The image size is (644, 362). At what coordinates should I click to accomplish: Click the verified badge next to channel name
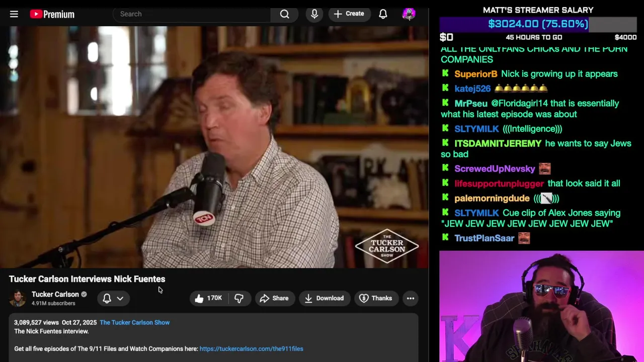(x=84, y=294)
